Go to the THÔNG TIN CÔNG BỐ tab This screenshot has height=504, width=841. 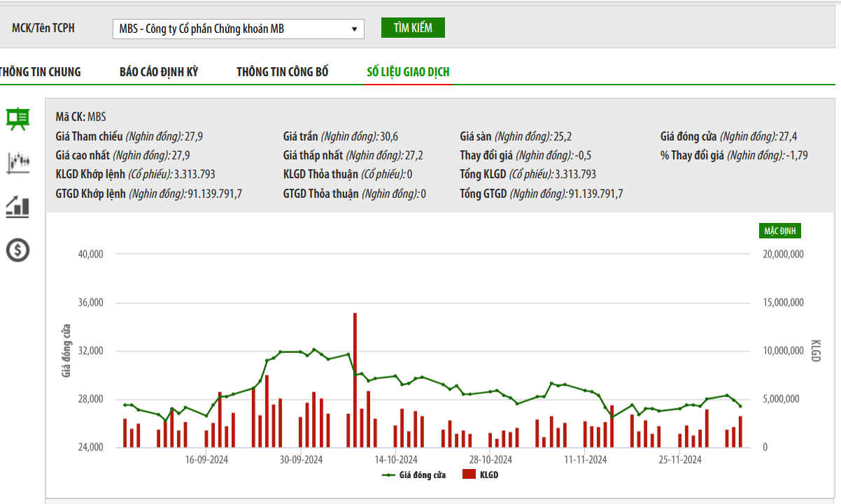point(282,72)
